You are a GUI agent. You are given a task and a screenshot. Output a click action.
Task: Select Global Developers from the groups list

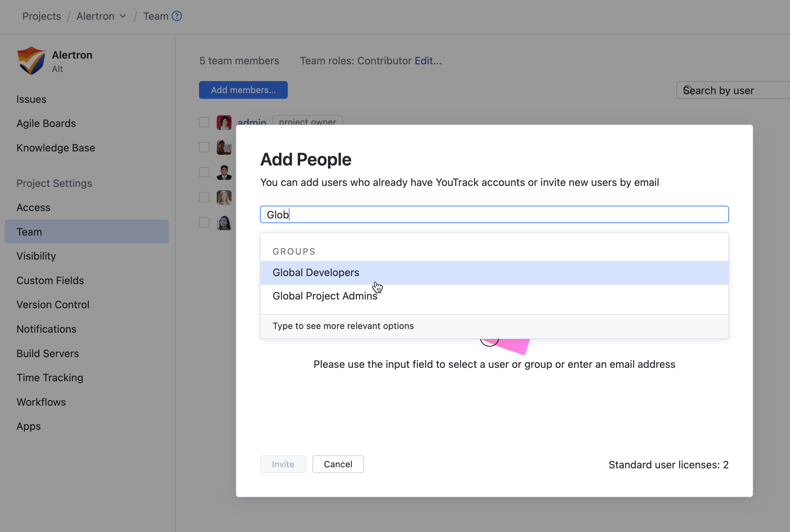click(x=316, y=272)
